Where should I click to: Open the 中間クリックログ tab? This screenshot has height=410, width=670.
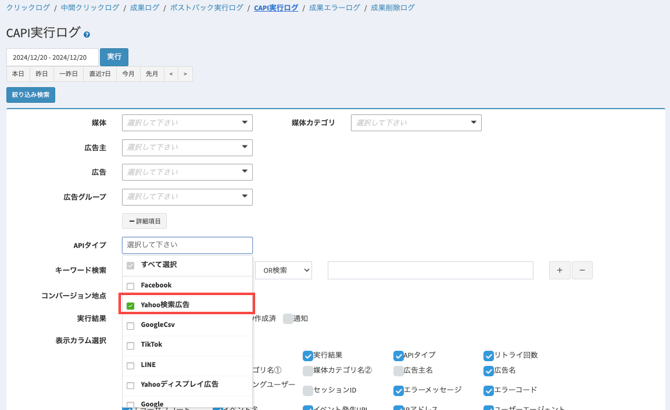click(90, 8)
